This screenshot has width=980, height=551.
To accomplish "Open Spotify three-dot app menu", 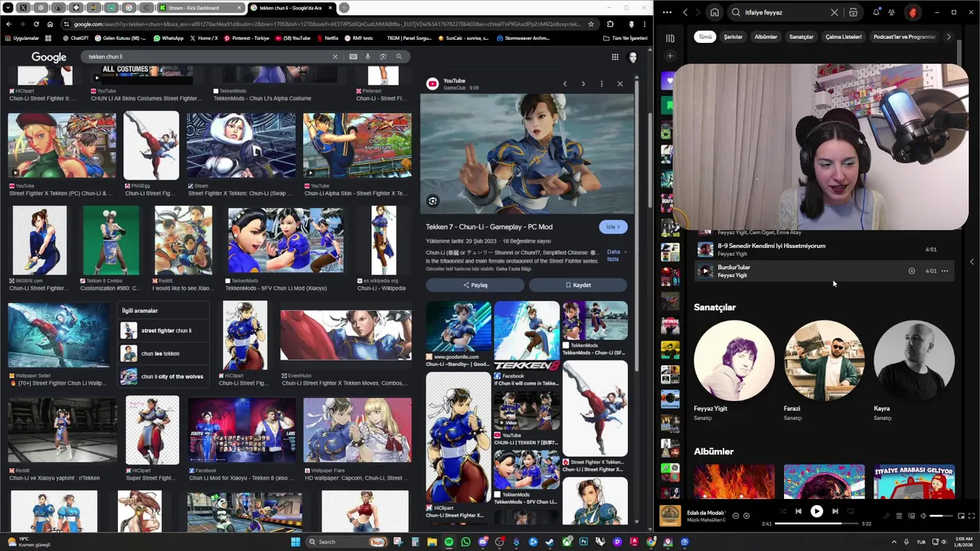I will tap(668, 12).
